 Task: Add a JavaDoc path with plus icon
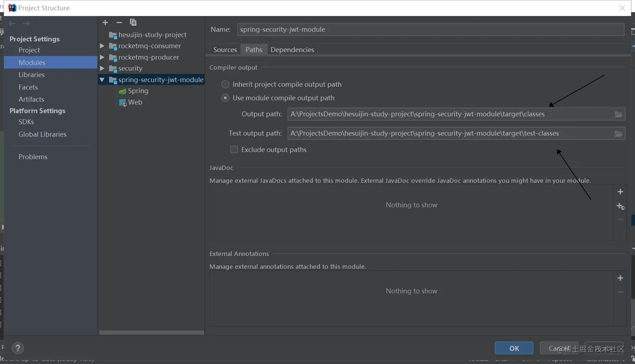pyautogui.click(x=620, y=192)
